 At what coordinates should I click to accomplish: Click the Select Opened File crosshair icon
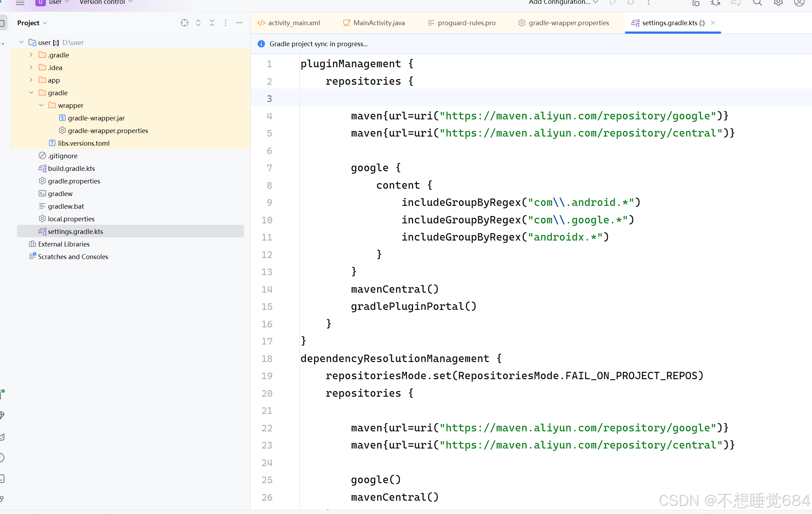point(184,23)
